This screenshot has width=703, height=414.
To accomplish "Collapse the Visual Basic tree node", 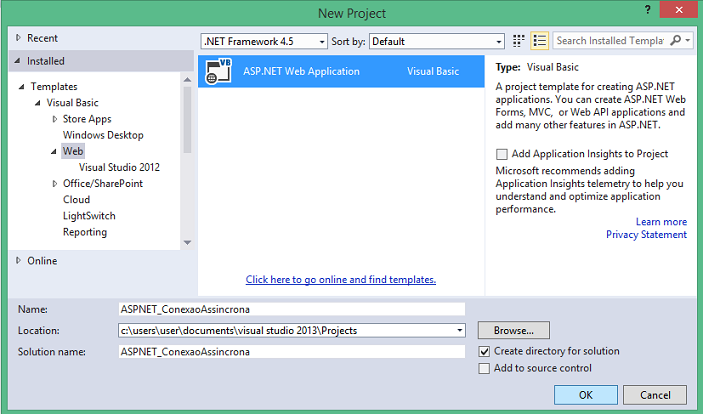I will click(38, 103).
